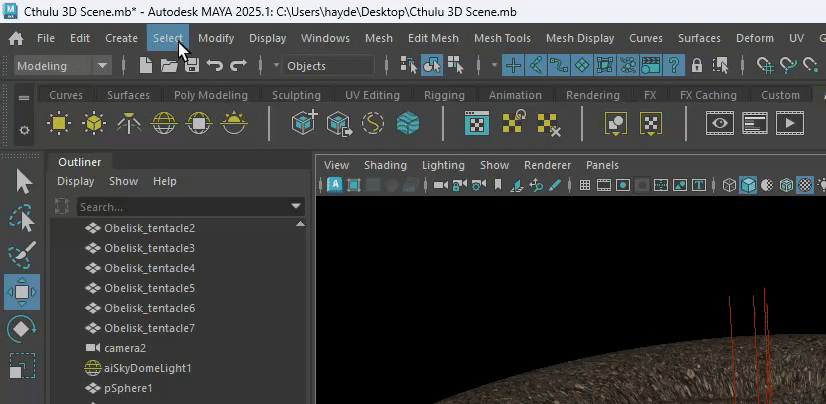Open the Objects selection mask dropdown arrow
The width and height of the screenshot is (826, 404).
tap(276, 66)
